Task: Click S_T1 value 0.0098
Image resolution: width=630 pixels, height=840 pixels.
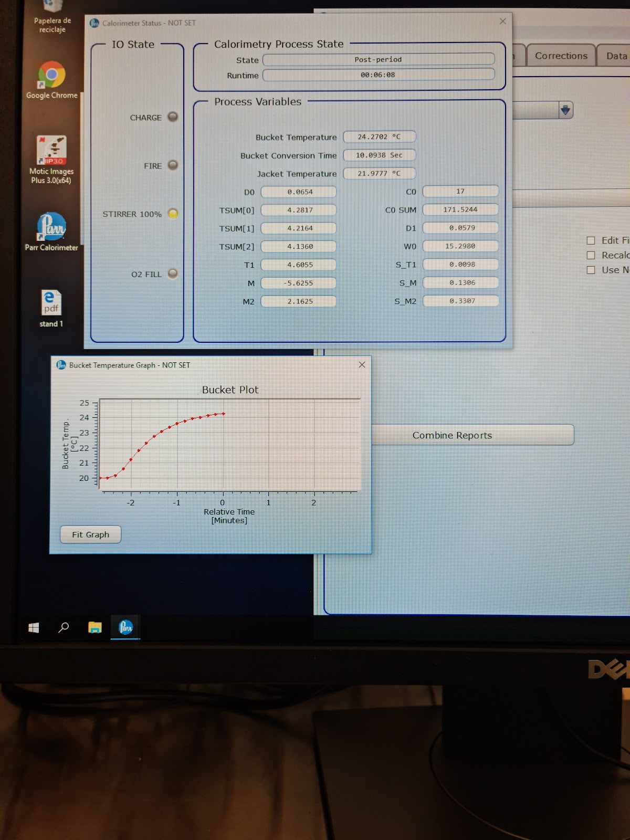Action: point(460,264)
